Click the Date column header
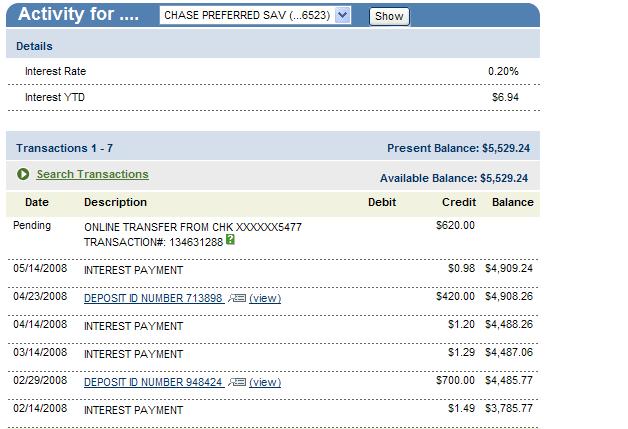 36,202
